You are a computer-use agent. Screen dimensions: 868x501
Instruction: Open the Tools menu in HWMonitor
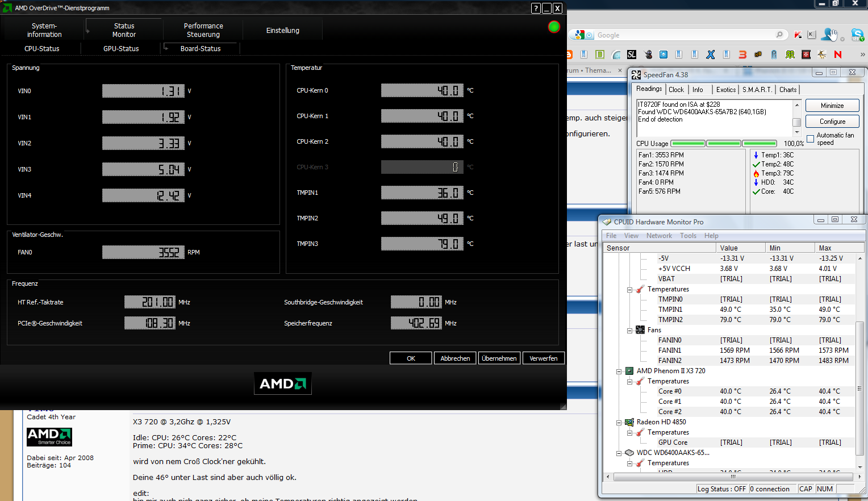pos(688,236)
